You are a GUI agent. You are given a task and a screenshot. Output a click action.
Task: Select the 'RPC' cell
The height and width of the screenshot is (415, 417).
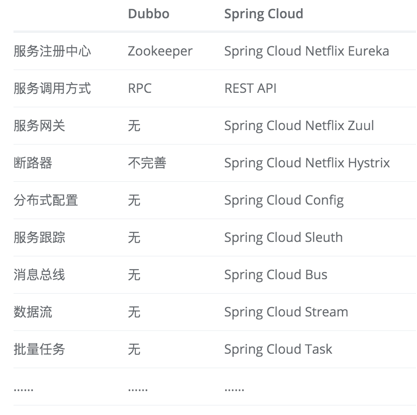(140, 89)
